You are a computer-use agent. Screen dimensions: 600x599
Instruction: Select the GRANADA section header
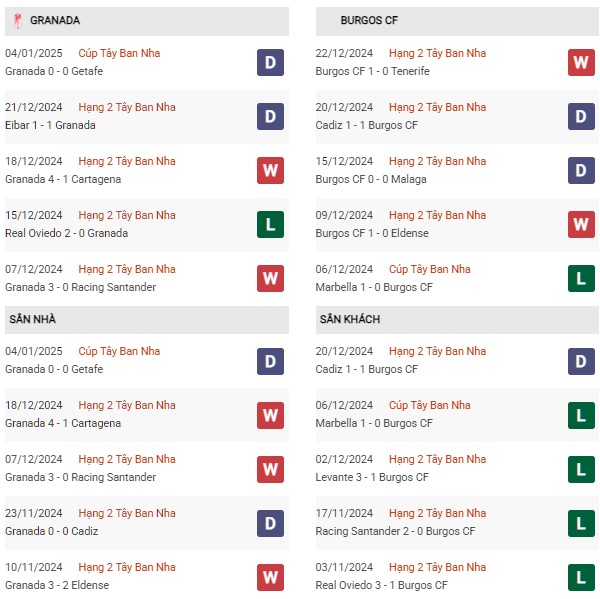click(147, 21)
